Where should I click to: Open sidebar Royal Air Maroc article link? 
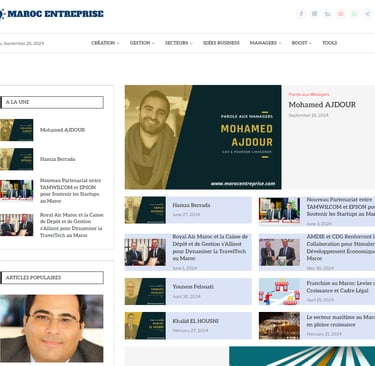(x=72, y=225)
